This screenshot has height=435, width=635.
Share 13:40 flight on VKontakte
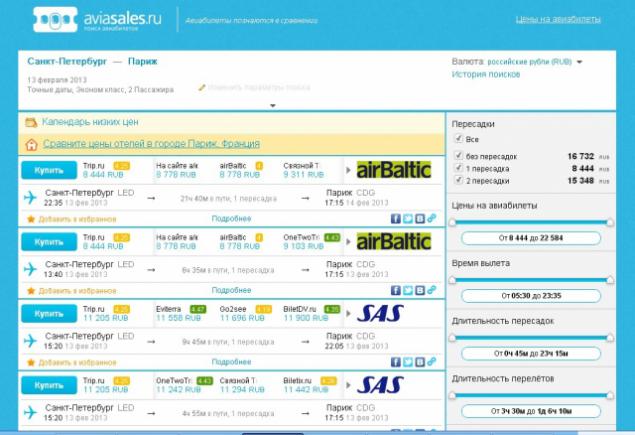point(420,290)
